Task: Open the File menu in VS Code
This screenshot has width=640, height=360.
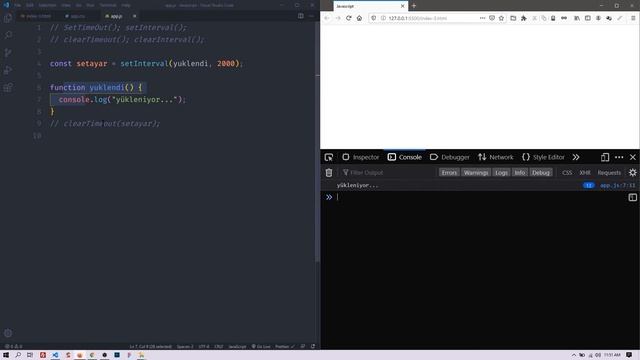Action: (18, 5)
